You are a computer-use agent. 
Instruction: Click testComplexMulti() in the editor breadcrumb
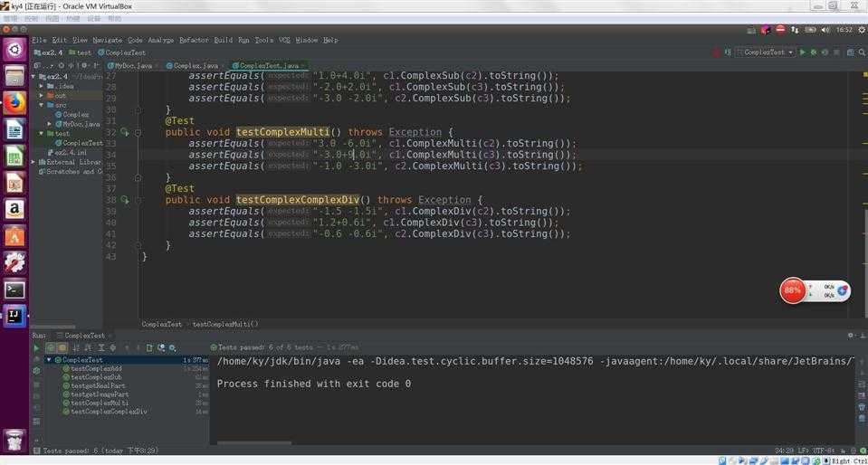tap(225, 325)
